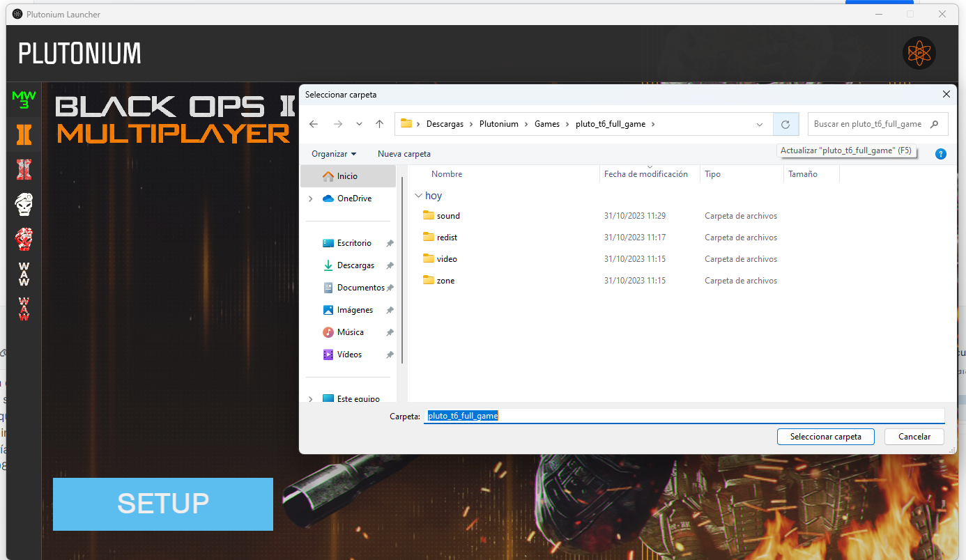The height and width of the screenshot is (560, 966).
Task: Go up one folder level
Action: point(379,124)
